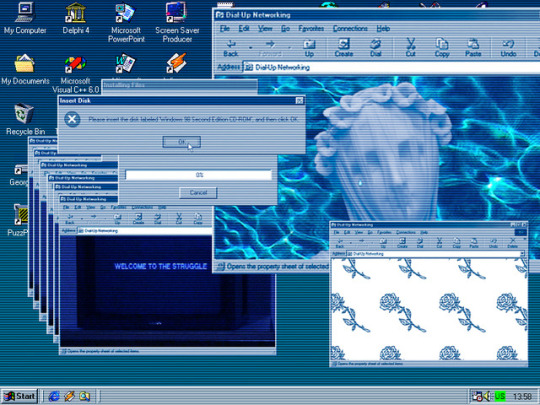The width and height of the screenshot is (540, 405).
Task: Click Create in the large Dial-Up Networking toolbar
Action: pos(344,48)
